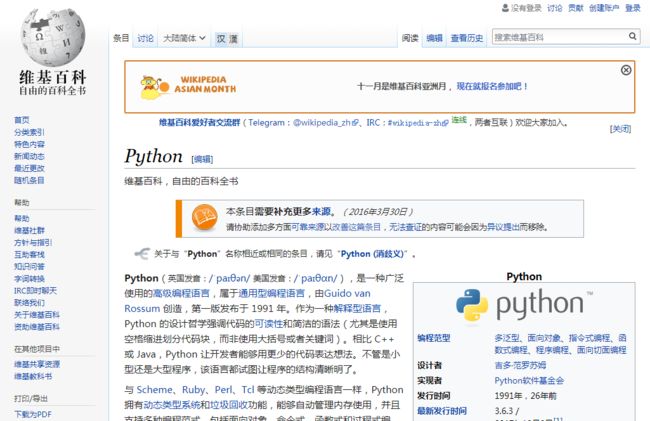Click the Wikipedia globe logo

click(x=53, y=37)
